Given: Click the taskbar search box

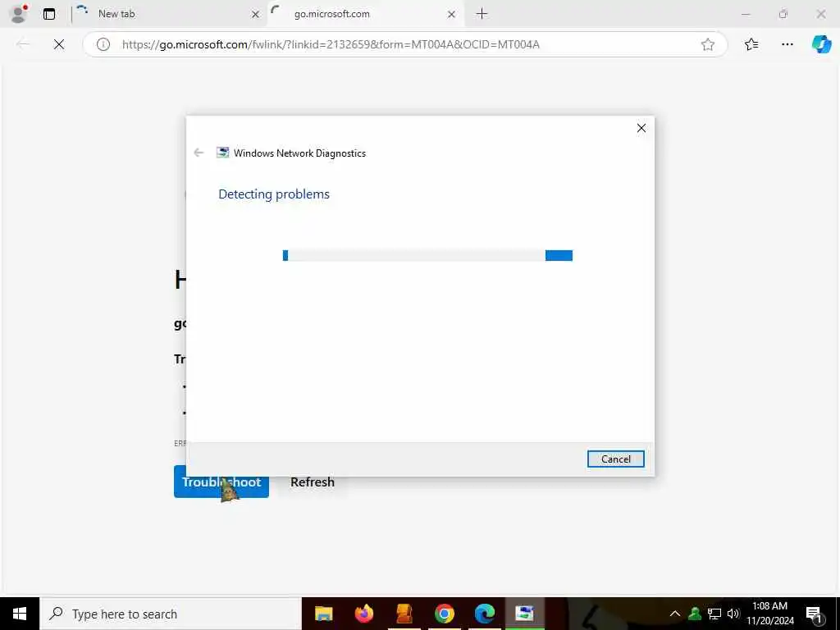Looking at the screenshot, I should 171,614.
